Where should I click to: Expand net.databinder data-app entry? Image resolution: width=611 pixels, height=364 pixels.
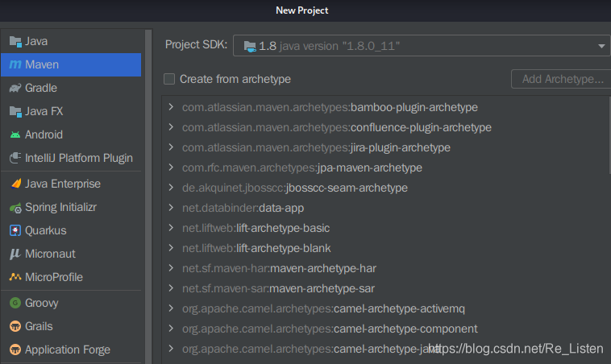(x=171, y=208)
